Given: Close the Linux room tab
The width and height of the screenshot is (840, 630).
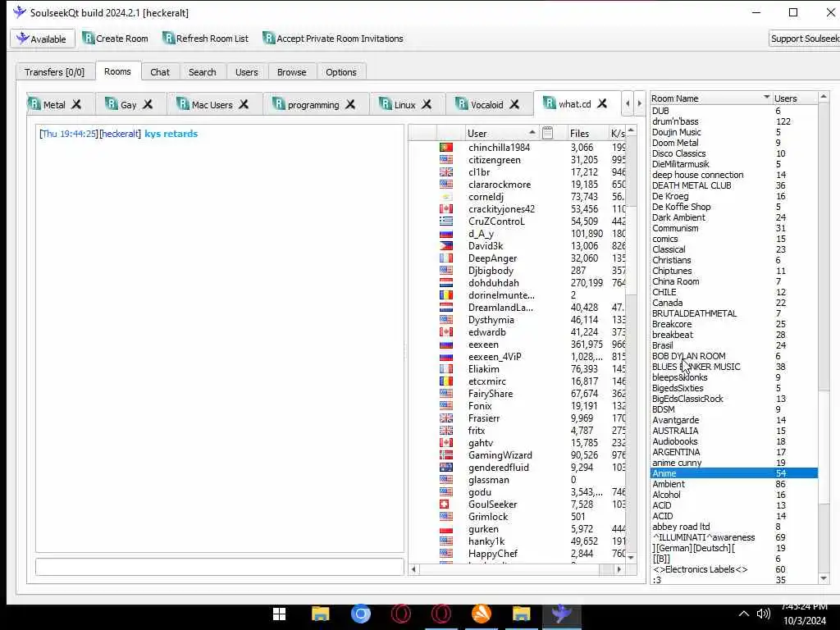Looking at the screenshot, I should tap(427, 104).
